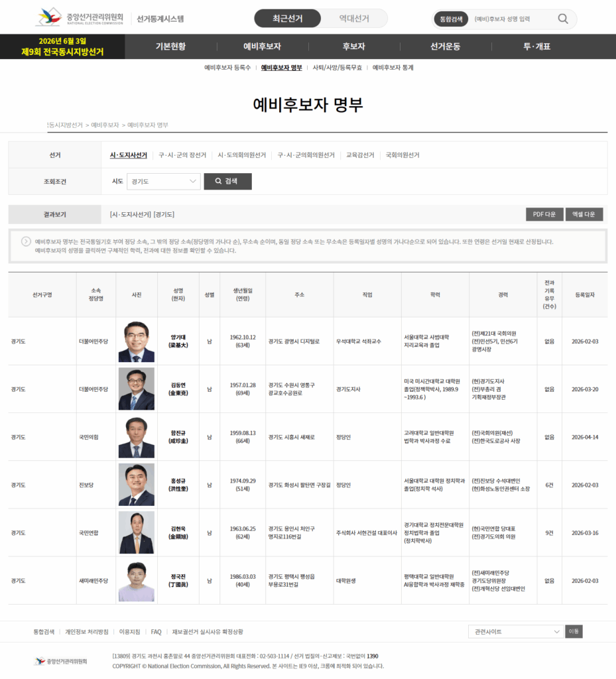Click footer link 개인정보 처리방침

click(x=87, y=632)
